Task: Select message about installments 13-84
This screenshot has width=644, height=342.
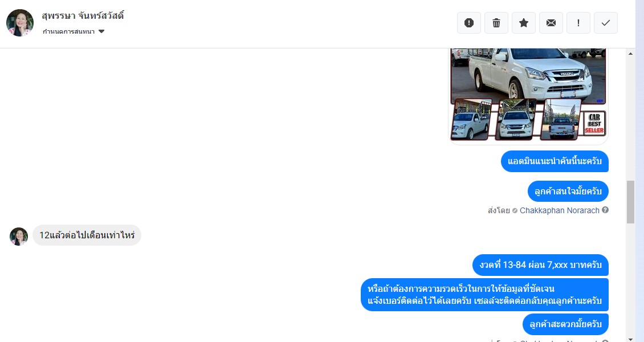Action: pyautogui.click(x=540, y=265)
